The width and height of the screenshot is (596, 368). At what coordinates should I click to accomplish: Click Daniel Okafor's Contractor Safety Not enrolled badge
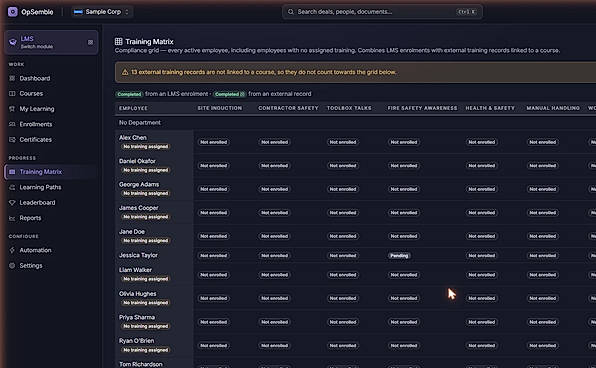pyautogui.click(x=274, y=166)
